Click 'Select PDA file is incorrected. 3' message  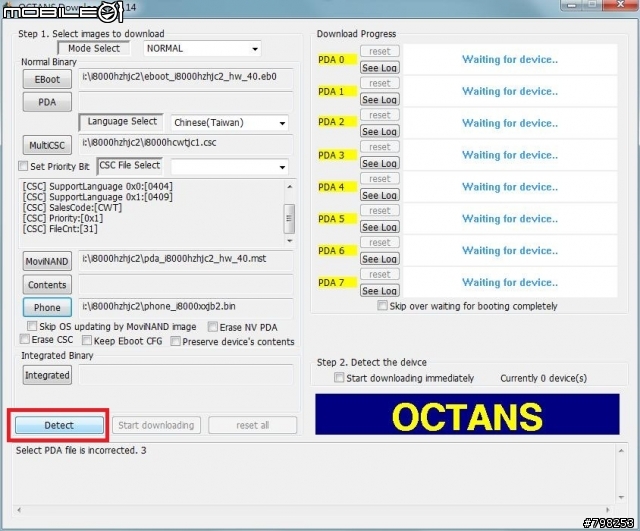click(81, 450)
